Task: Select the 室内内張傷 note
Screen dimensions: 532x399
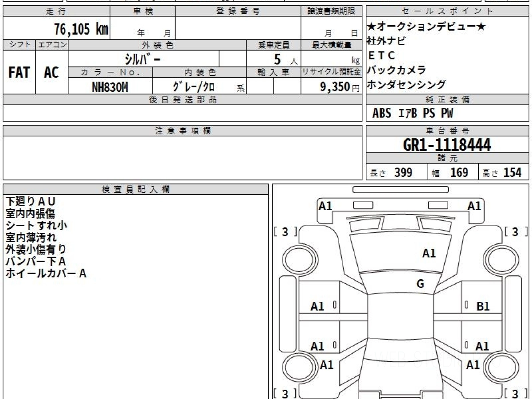Action: 30,214
